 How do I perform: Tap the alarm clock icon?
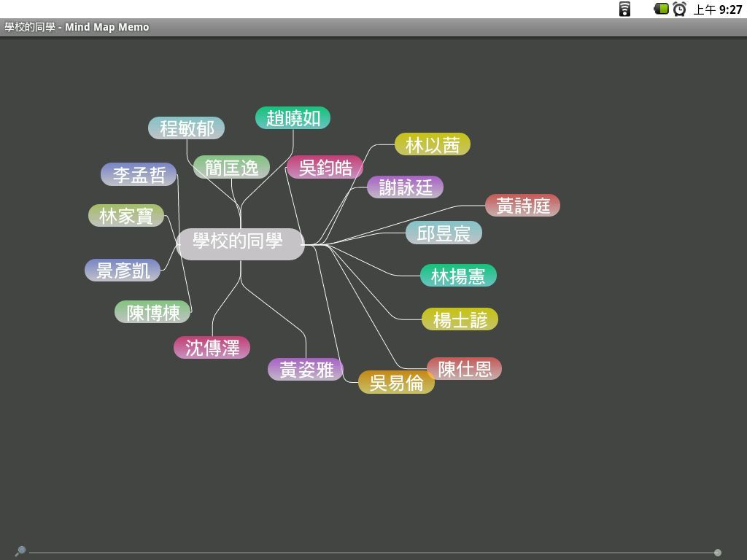tap(680, 9)
